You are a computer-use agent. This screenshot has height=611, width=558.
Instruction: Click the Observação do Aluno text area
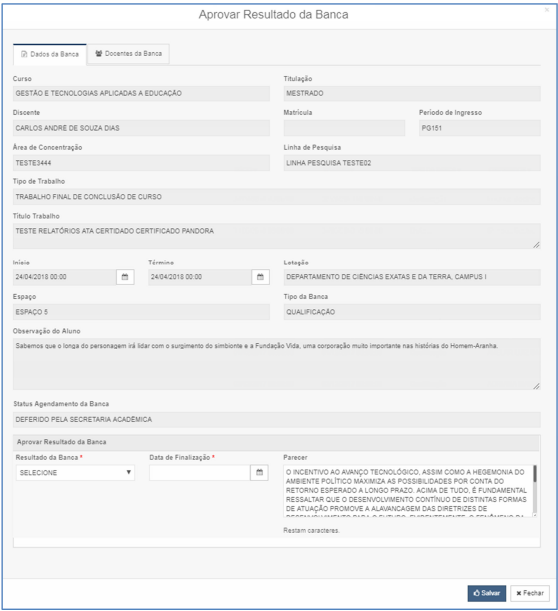pyautogui.click(x=277, y=364)
